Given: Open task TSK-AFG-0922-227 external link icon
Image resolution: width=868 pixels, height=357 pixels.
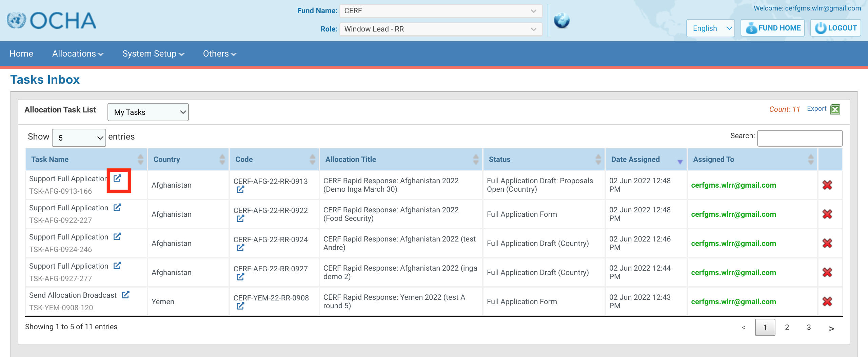Looking at the screenshot, I should pyautogui.click(x=117, y=207).
